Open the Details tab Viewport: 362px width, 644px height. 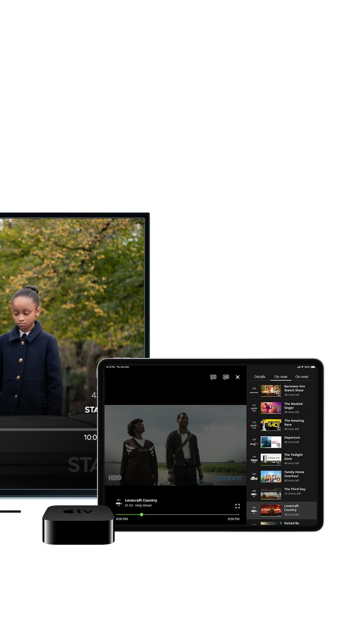[x=260, y=376]
